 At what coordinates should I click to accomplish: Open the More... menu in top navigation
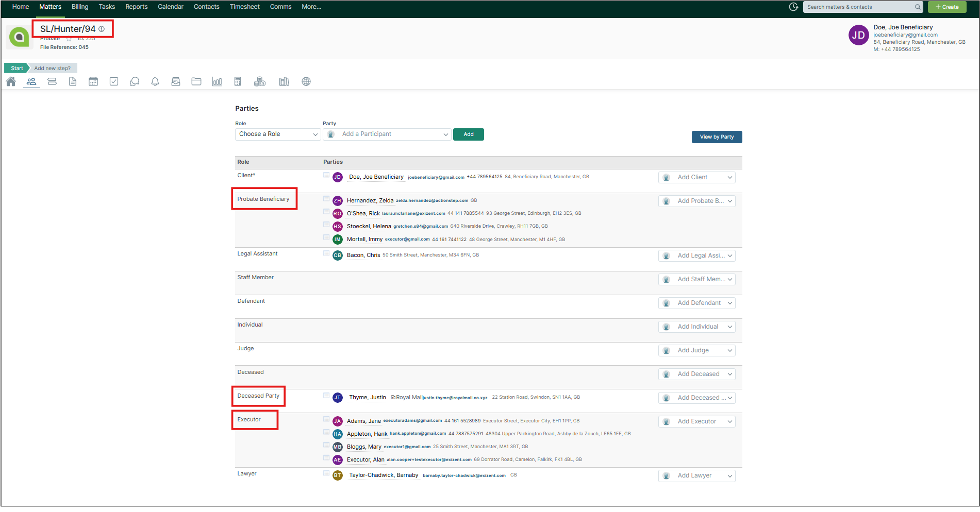(311, 7)
